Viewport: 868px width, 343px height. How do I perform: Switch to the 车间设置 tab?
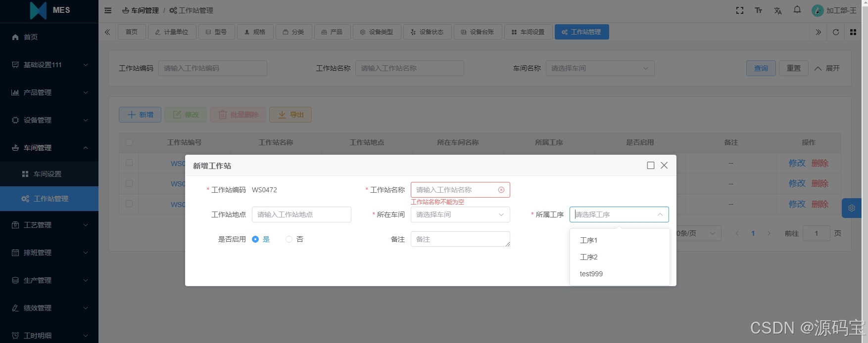[528, 32]
